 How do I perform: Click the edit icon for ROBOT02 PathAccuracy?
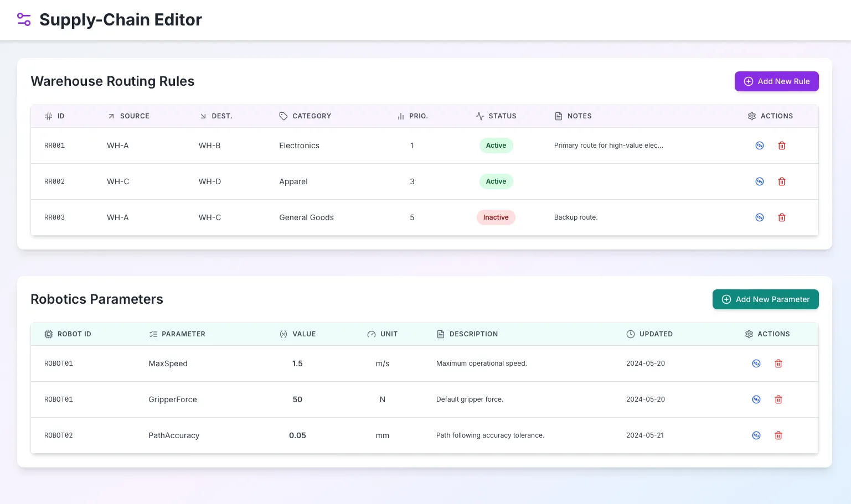pos(756,435)
